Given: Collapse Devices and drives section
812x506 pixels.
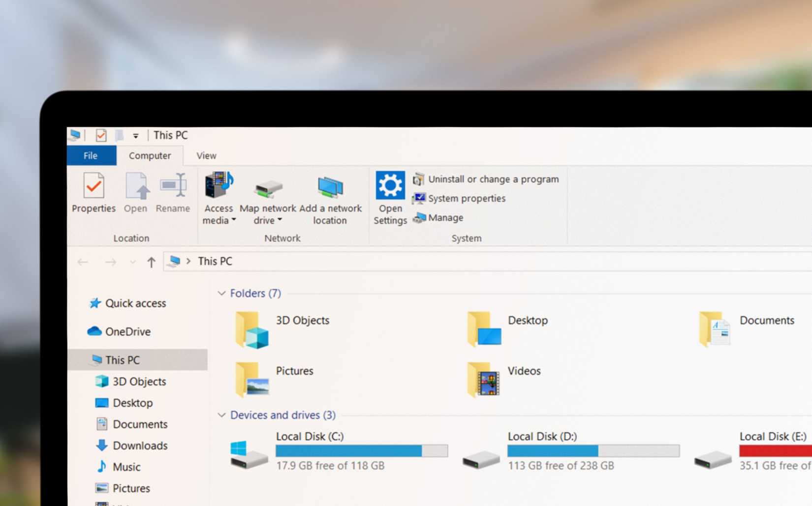Looking at the screenshot, I should (x=221, y=415).
